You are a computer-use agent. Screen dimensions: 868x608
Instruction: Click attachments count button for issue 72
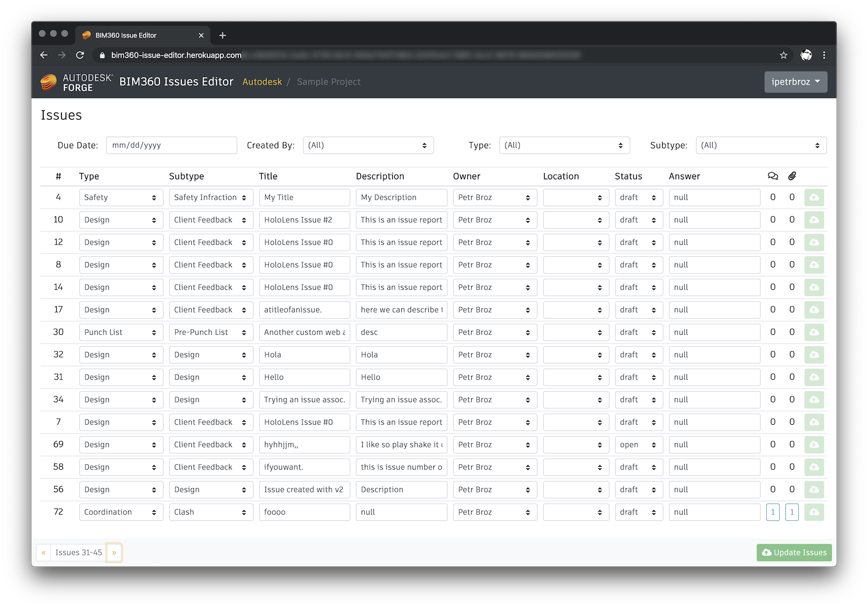pos(792,512)
